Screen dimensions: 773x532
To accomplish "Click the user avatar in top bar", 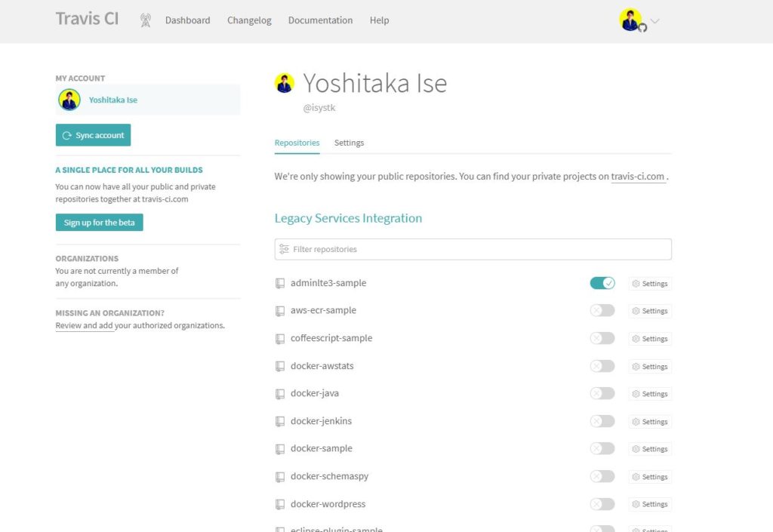I will coord(630,20).
